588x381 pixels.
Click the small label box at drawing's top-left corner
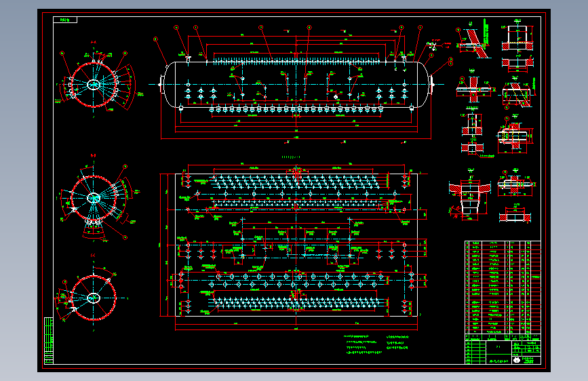(x=65, y=20)
